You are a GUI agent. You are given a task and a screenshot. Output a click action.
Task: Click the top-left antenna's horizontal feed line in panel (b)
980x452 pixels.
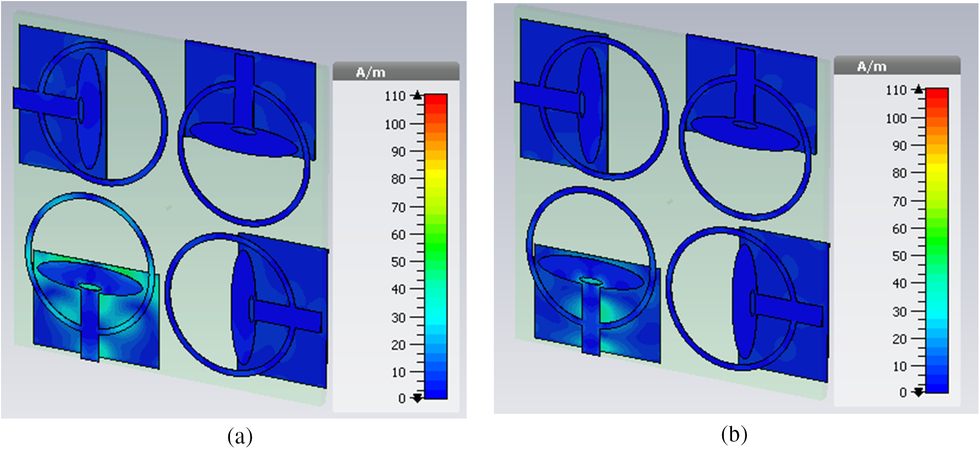545,99
